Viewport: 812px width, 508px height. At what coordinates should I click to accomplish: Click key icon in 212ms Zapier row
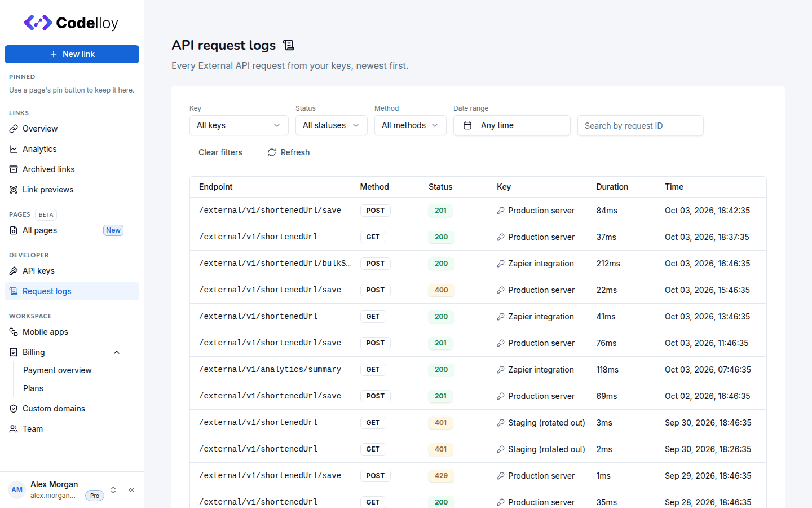click(501, 264)
